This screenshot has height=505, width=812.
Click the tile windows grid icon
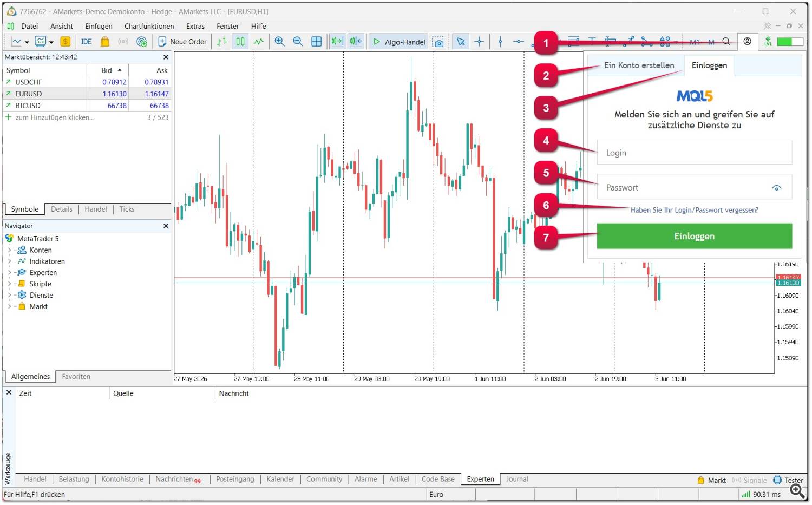(x=316, y=42)
